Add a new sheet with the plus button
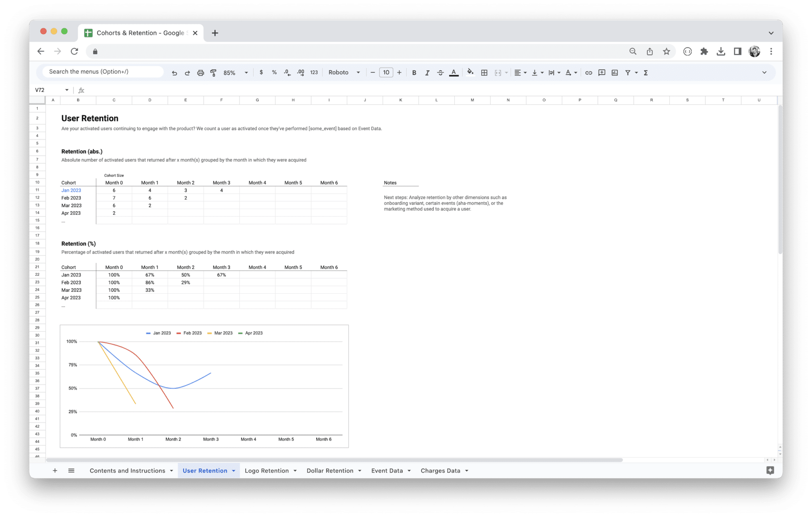 point(55,470)
